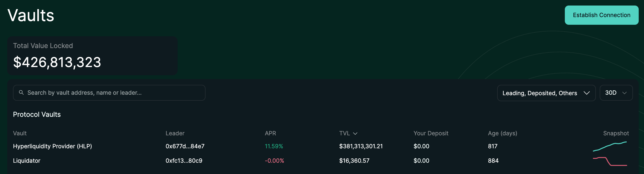Click the Vault column header
Viewport: 644px width, 174px height.
tap(20, 133)
